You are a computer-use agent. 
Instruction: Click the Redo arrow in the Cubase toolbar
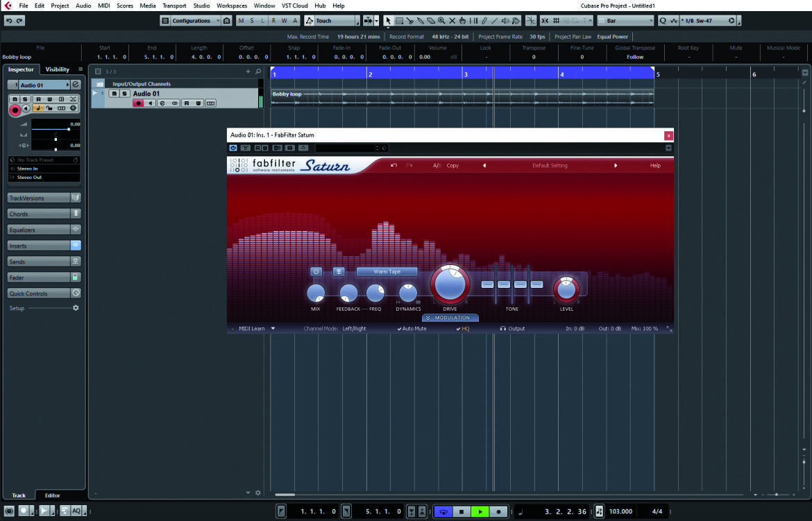point(19,21)
